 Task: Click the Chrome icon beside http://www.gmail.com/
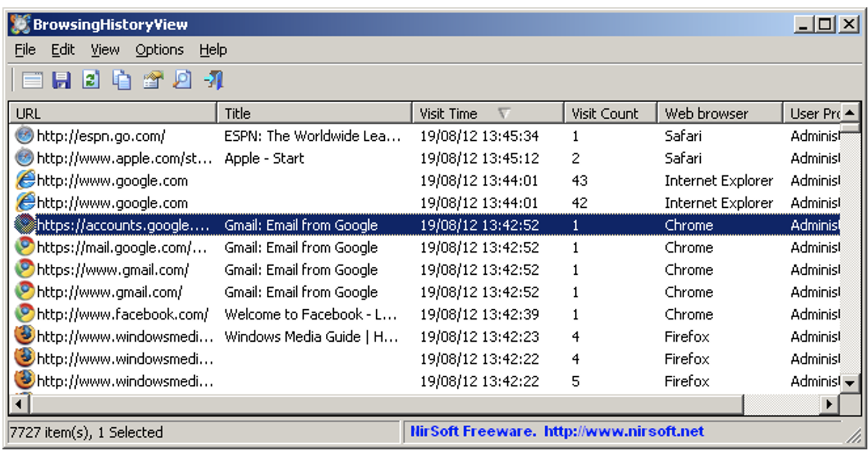(x=25, y=291)
